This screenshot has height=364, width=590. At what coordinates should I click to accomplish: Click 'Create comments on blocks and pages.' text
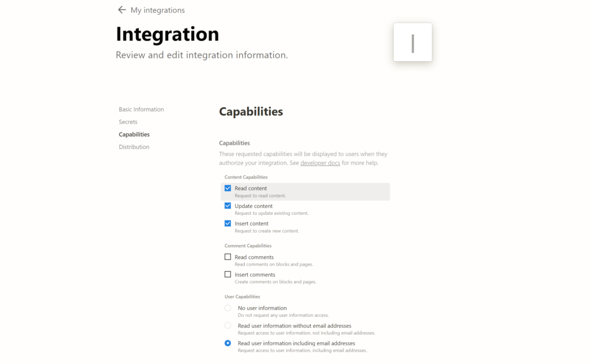pos(275,282)
